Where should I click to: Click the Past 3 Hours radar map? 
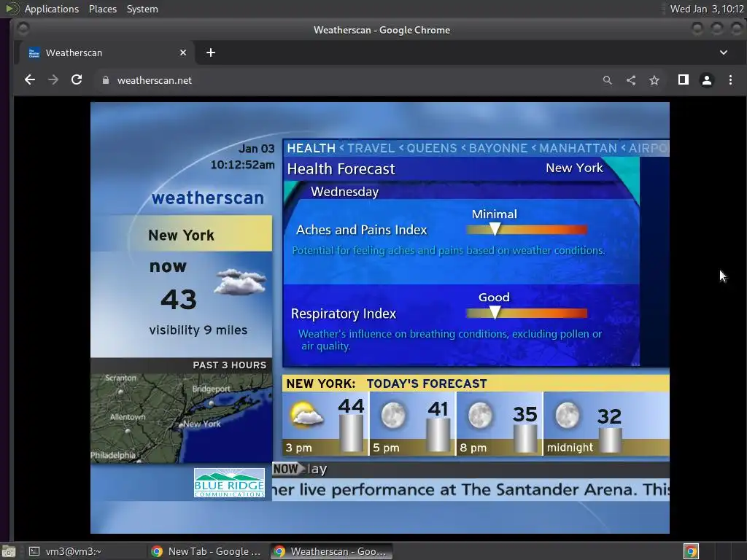coord(182,418)
